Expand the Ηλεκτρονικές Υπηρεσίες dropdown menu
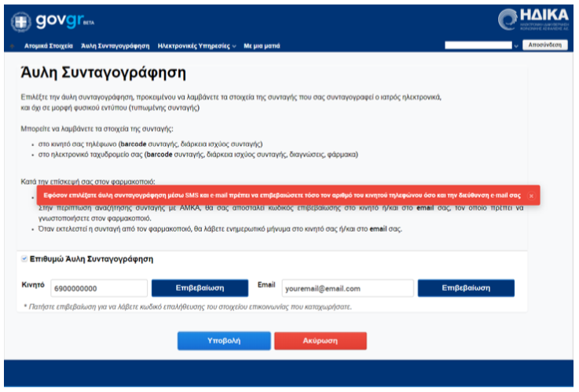 (196, 46)
